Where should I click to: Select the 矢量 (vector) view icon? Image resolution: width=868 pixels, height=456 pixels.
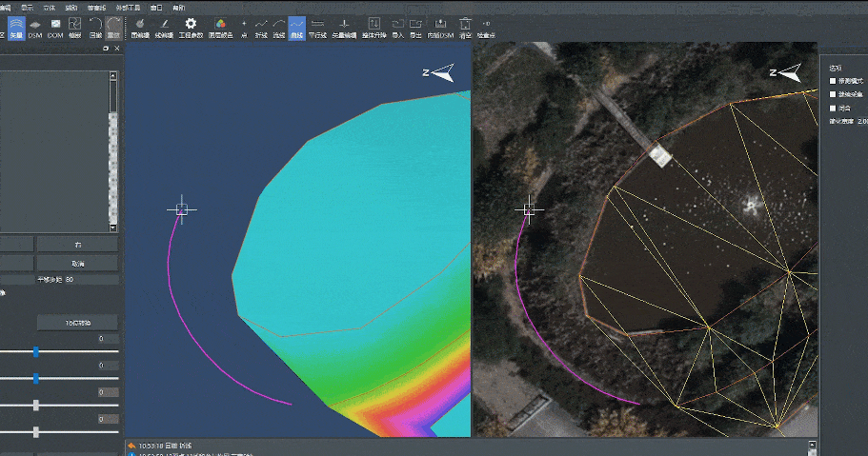15,26
